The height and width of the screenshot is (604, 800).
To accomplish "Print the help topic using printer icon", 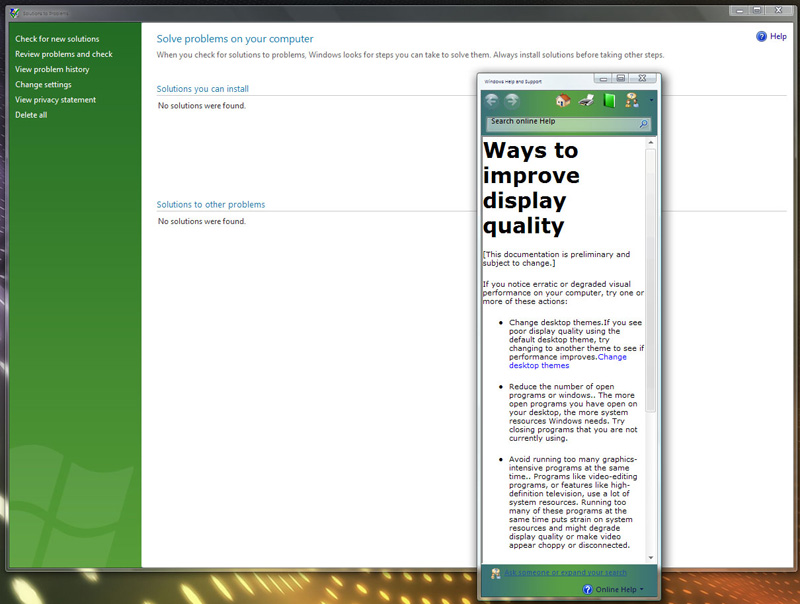I will pos(586,100).
